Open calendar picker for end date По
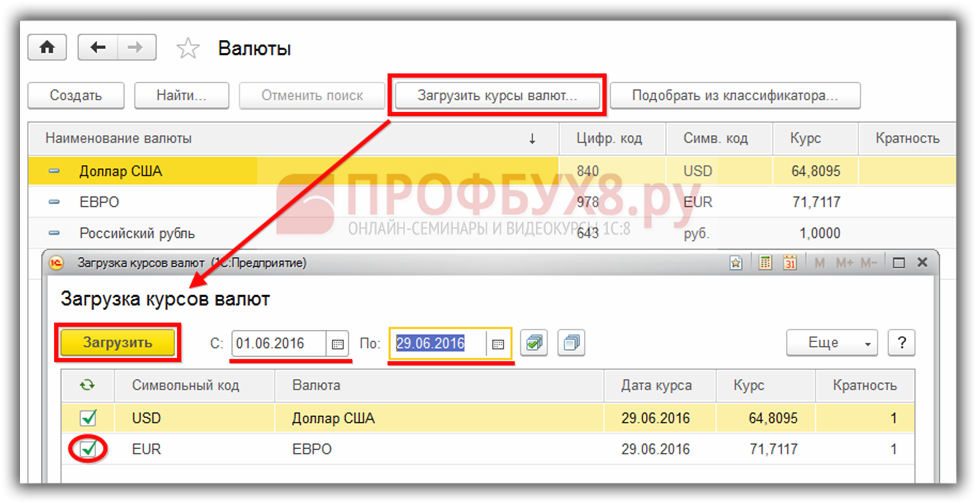Viewport: 977px width, 504px height. click(497, 344)
